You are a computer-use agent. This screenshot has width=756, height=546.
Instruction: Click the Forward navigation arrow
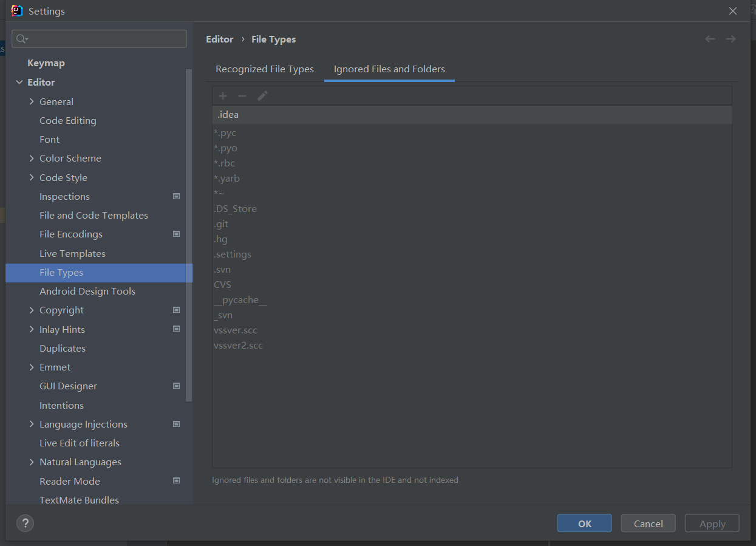click(x=730, y=39)
